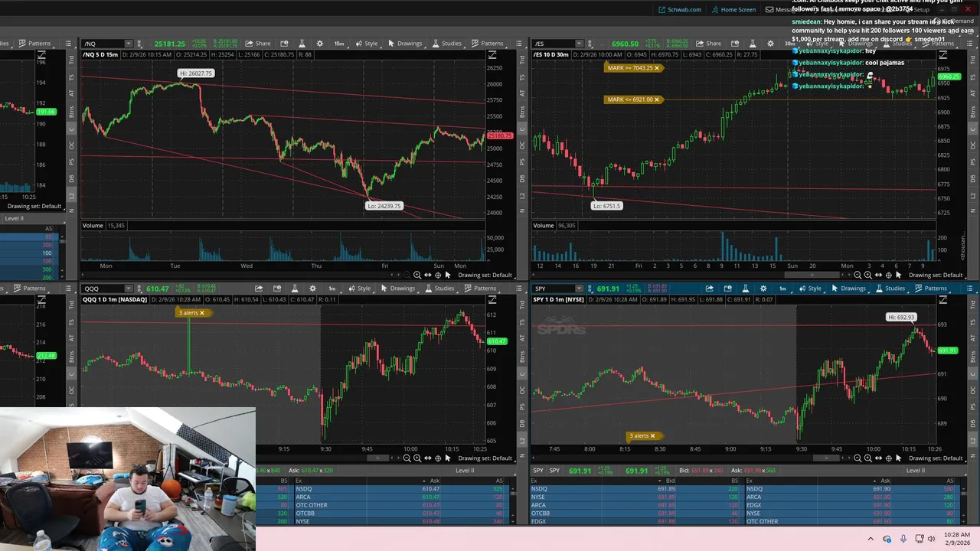Click the flask icon on SPY chart toolbar
980x551 pixels.
746,289
